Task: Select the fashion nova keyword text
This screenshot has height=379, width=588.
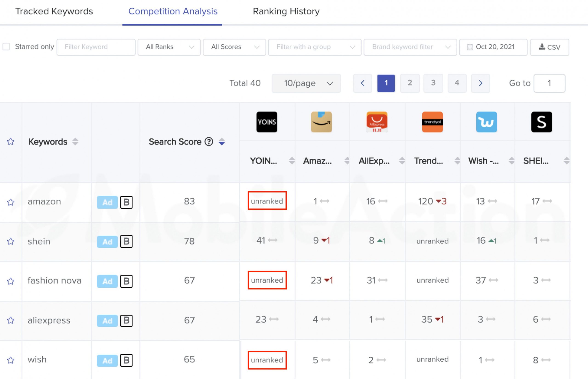Action: 54,280
